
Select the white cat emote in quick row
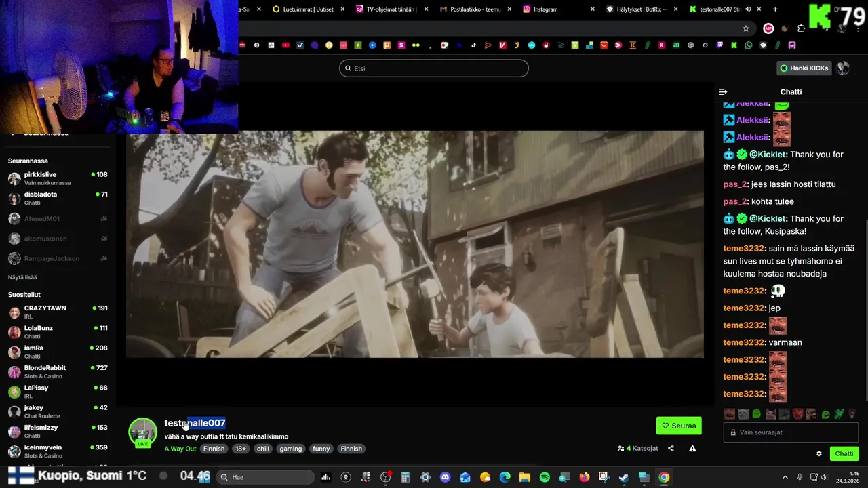coord(743,413)
